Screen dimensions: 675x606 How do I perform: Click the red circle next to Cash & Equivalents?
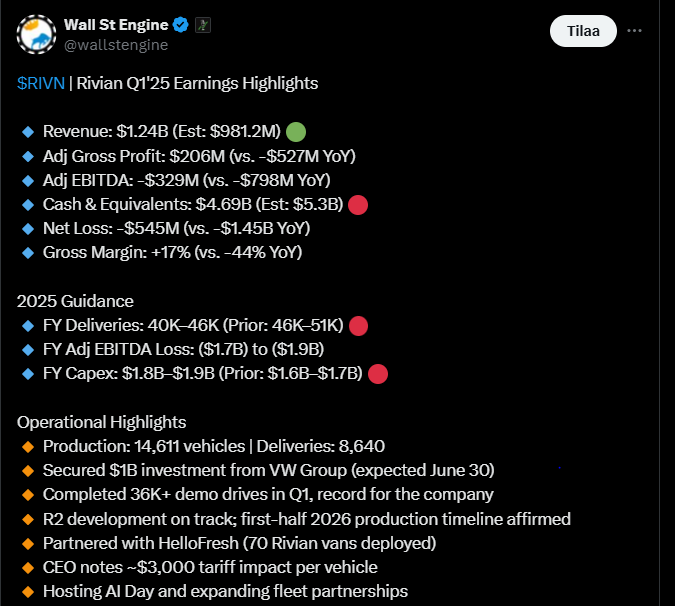pyautogui.click(x=357, y=205)
